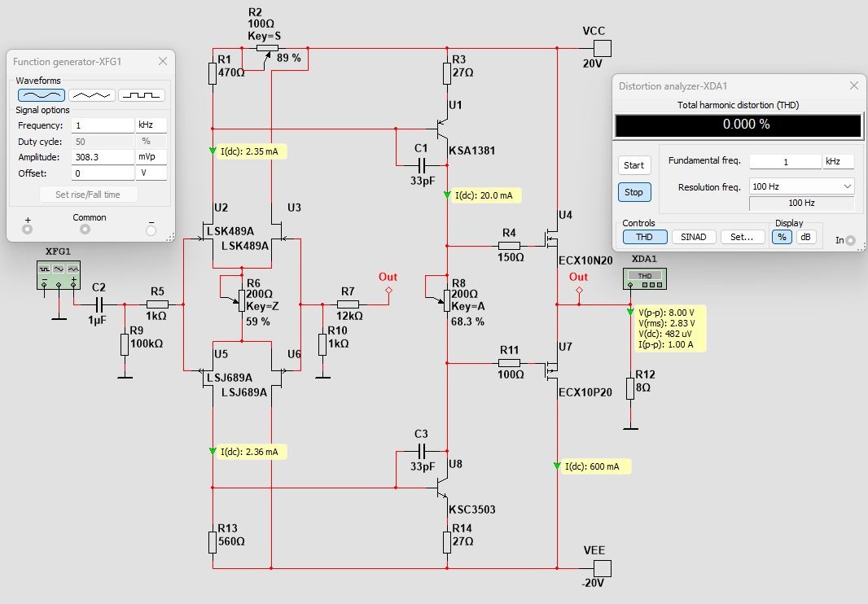
Task: Select capacitor C3 33pF
Action: [x=421, y=451]
